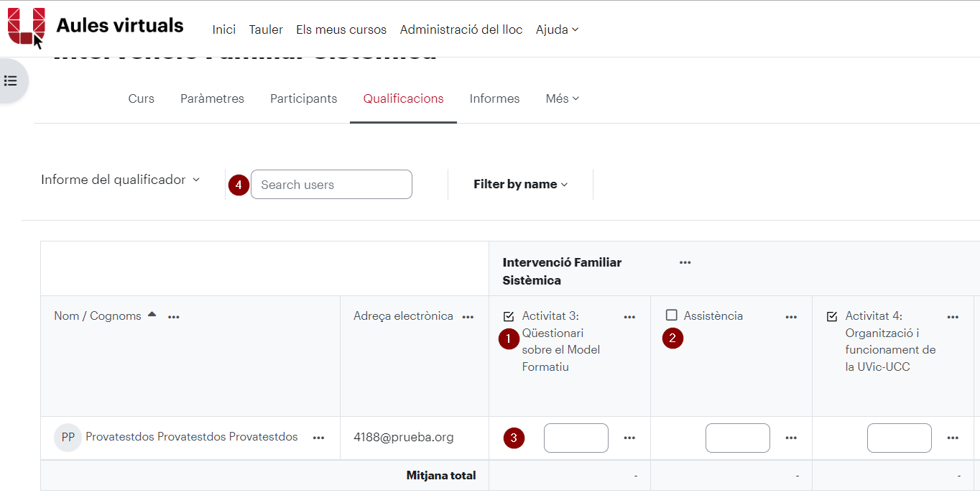This screenshot has width=980, height=493.
Task: Switch to the Participants tab
Action: click(304, 98)
